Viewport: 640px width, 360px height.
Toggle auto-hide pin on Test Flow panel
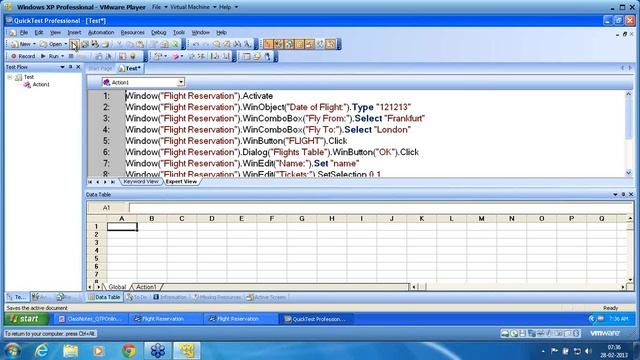pyautogui.click(x=70, y=67)
